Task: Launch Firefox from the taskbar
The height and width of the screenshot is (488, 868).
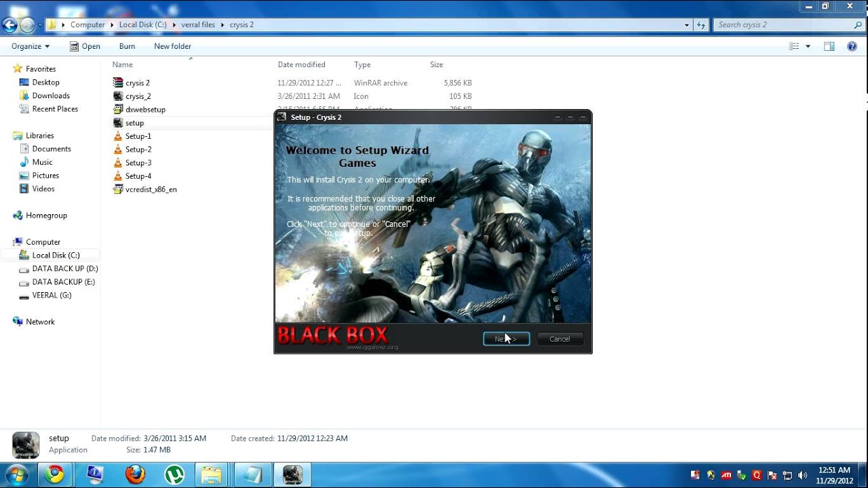Action: [x=135, y=474]
